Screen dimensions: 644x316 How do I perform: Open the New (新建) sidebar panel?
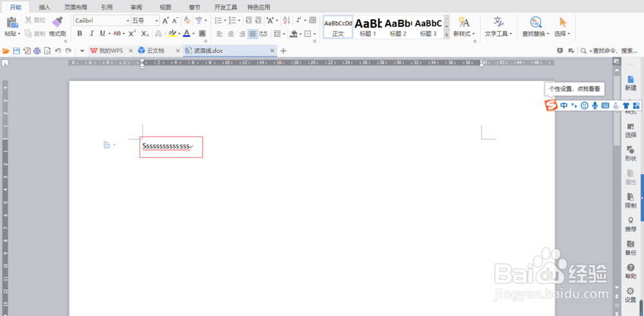(630, 83)
